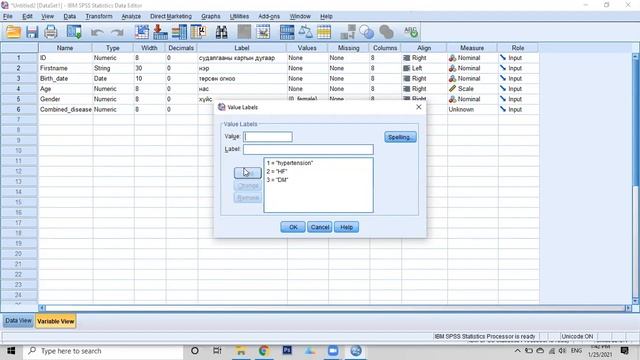Image resolution: width=640 pixels, height=360 pixels.
Task: Select the 3 = "DM" list entry
Action: click(x=277, y=180)
